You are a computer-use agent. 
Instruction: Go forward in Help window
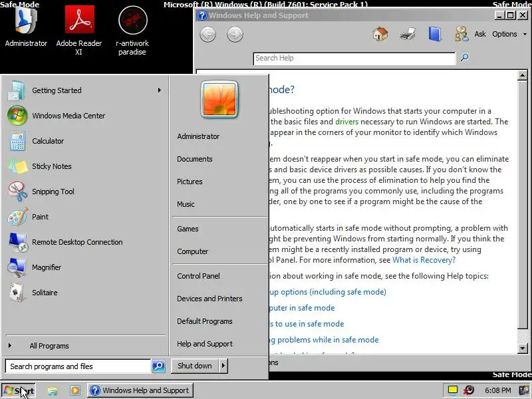(x=235, y=35)
